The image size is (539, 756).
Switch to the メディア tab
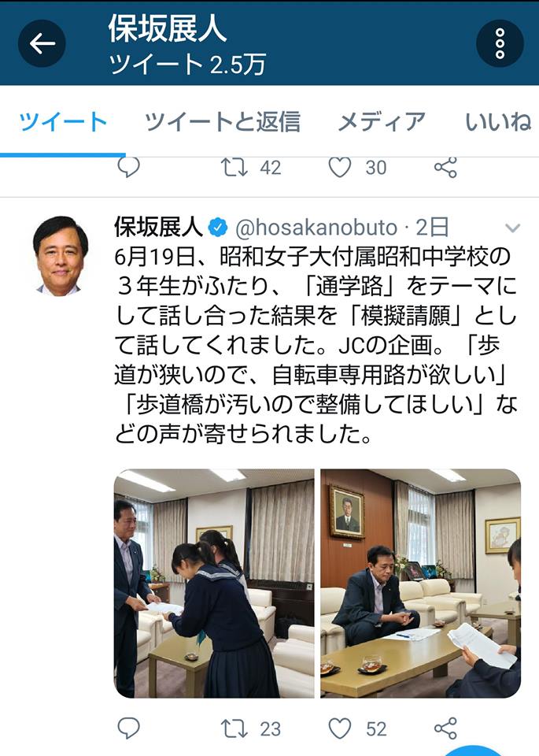(382, 121)
